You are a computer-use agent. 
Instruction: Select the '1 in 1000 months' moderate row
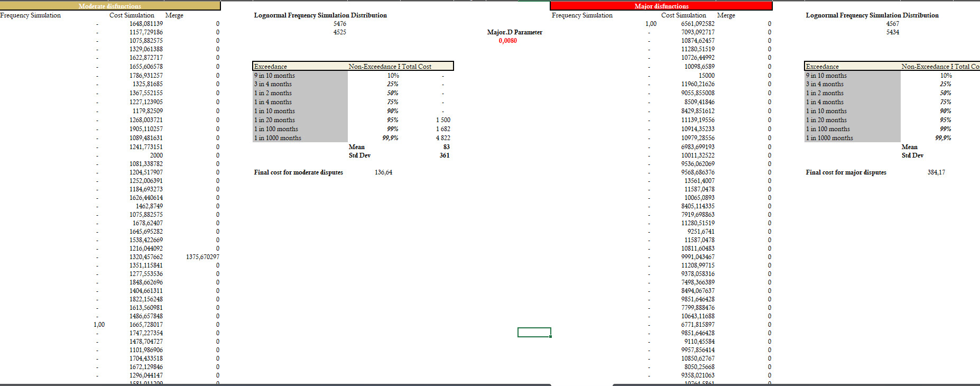point(278,138)
